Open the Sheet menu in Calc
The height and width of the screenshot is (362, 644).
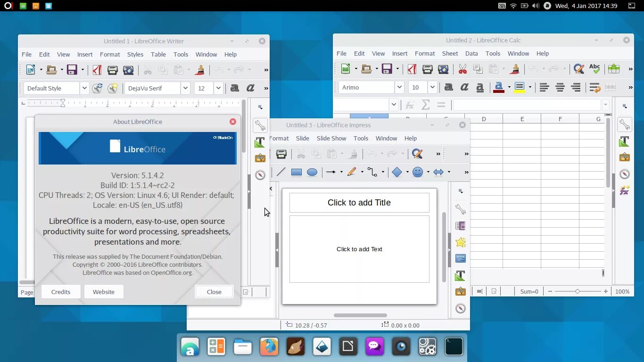pyautogui.click(x=450, y=53)
